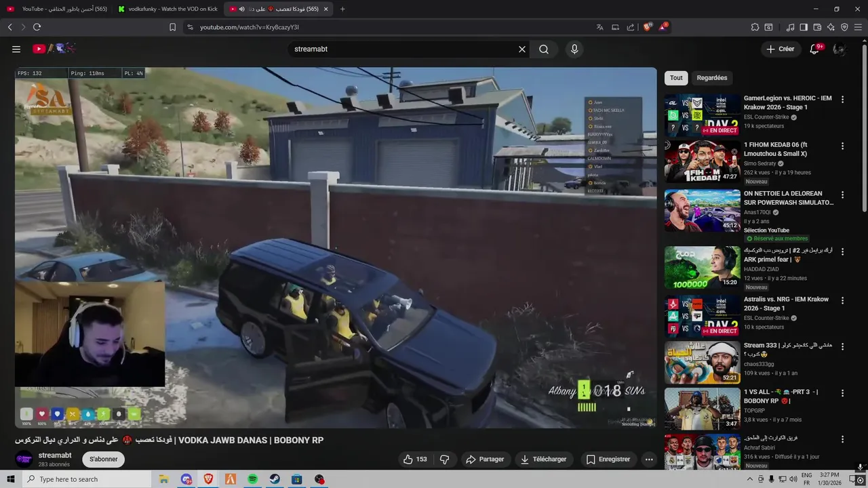Toggle the browser sidebar panel

click(x=804, y=27)
